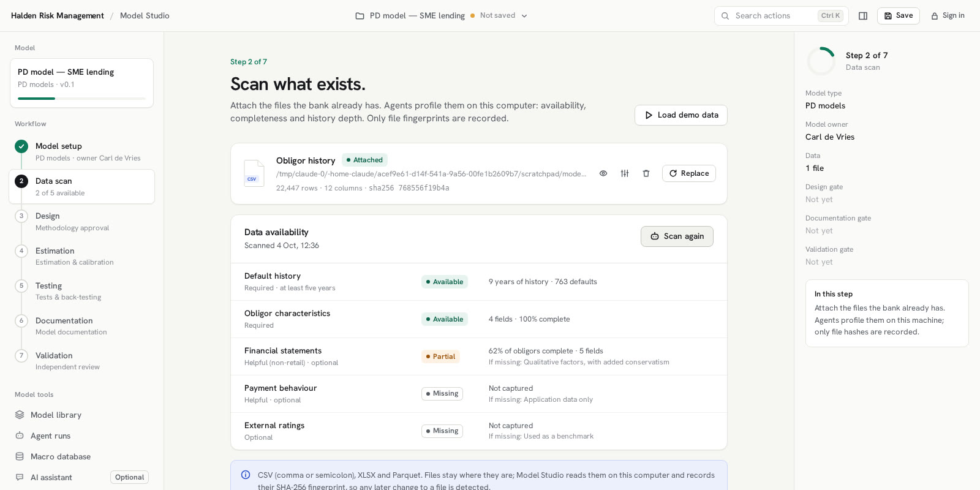Toggle the side panel layout icon
The width and height of the screenshot is (980, 490).
coord(863,16)
